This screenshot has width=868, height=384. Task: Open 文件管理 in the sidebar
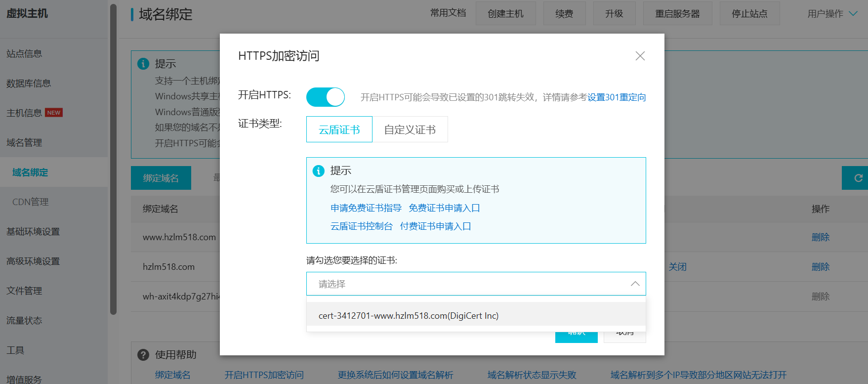pos(24,291)
